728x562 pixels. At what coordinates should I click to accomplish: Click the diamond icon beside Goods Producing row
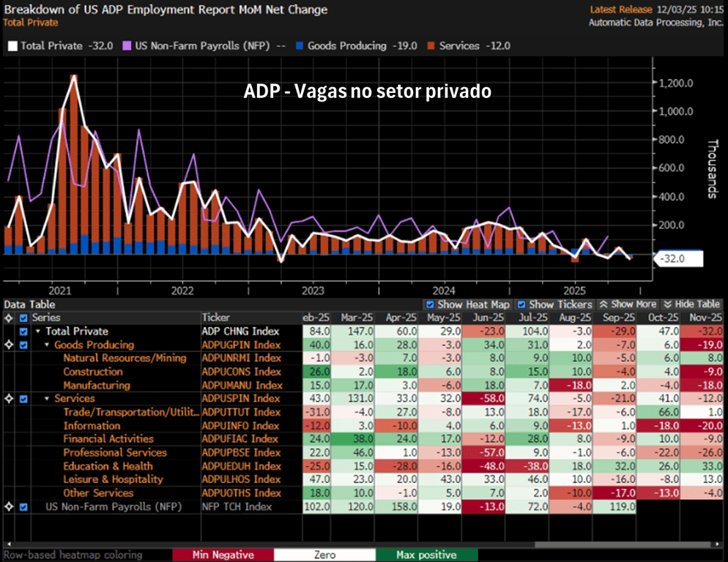pyautogui.click(x=9, y=345)
